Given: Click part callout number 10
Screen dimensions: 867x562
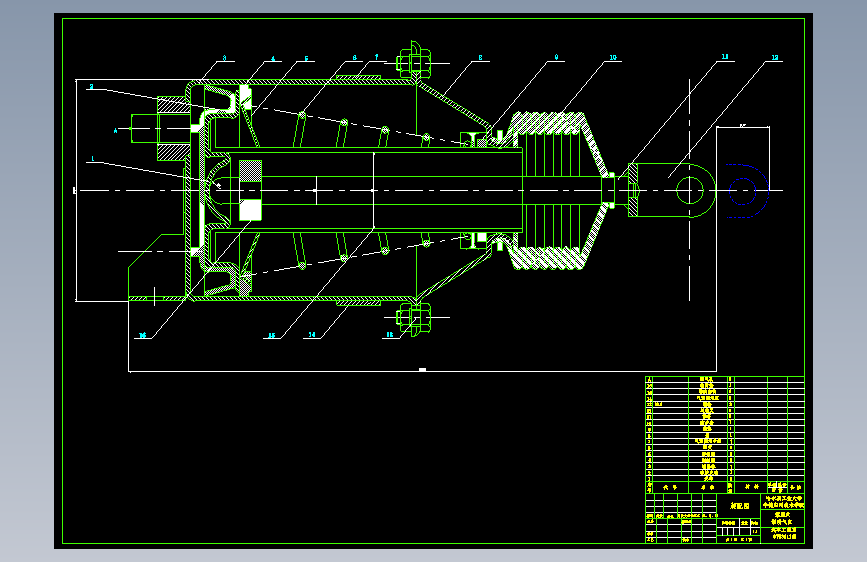Looking at the screenshot, I should point(613,58).
